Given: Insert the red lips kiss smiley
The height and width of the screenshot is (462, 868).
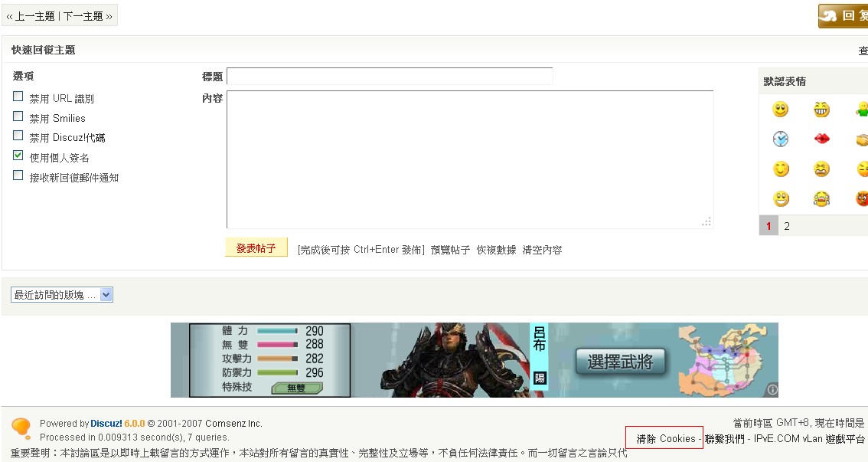Looking at the screenshot, I should (821, 139).
